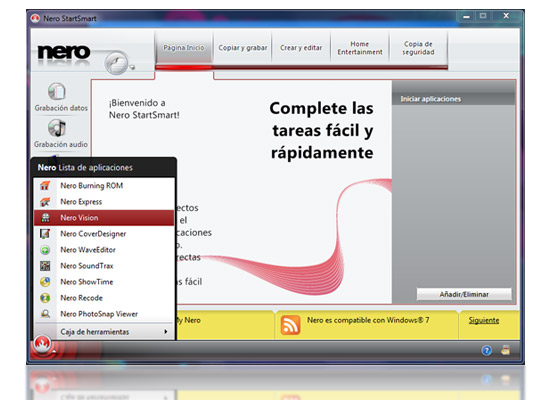Click the Nero Express icon
Screen dimensions: 560x400
(x=45, y=202)
